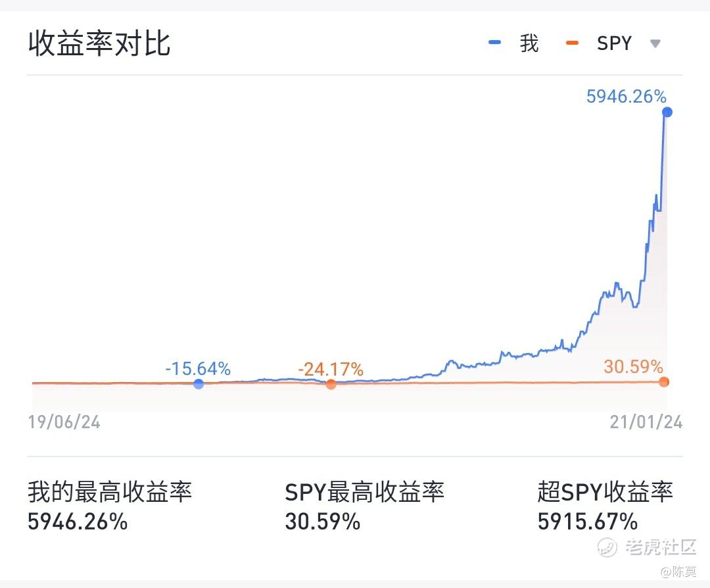Click the blue legend marker for 我
The height and width of the screenshot is (588, 710).
(x=494, y=43)
